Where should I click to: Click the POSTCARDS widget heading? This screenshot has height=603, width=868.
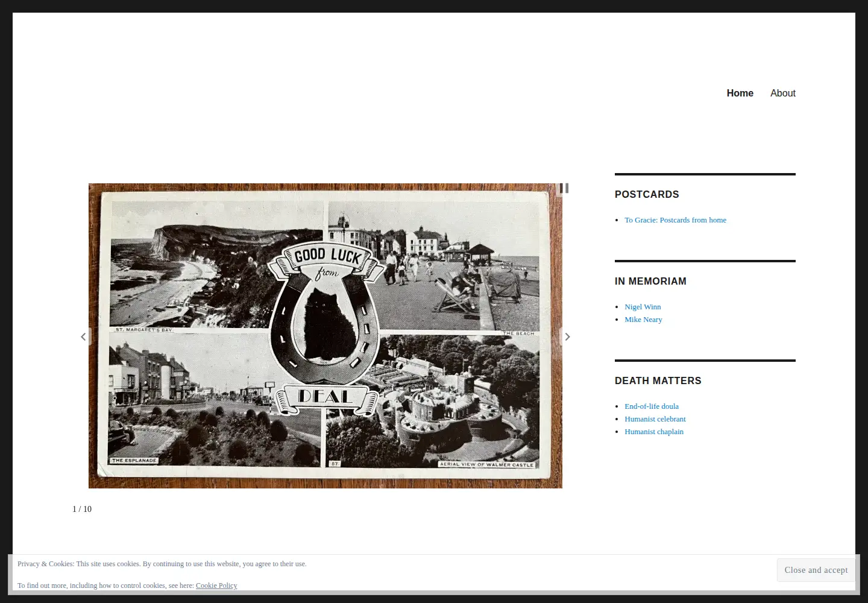pos(647,194)
